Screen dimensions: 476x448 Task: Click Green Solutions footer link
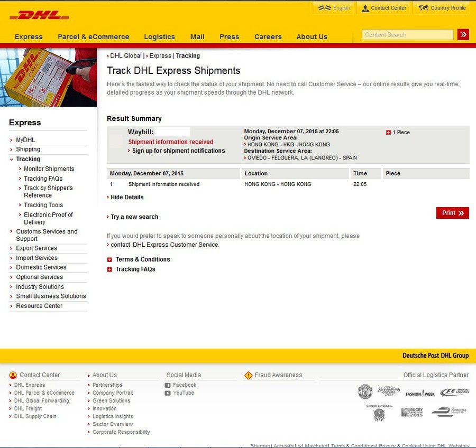[111, 400]
